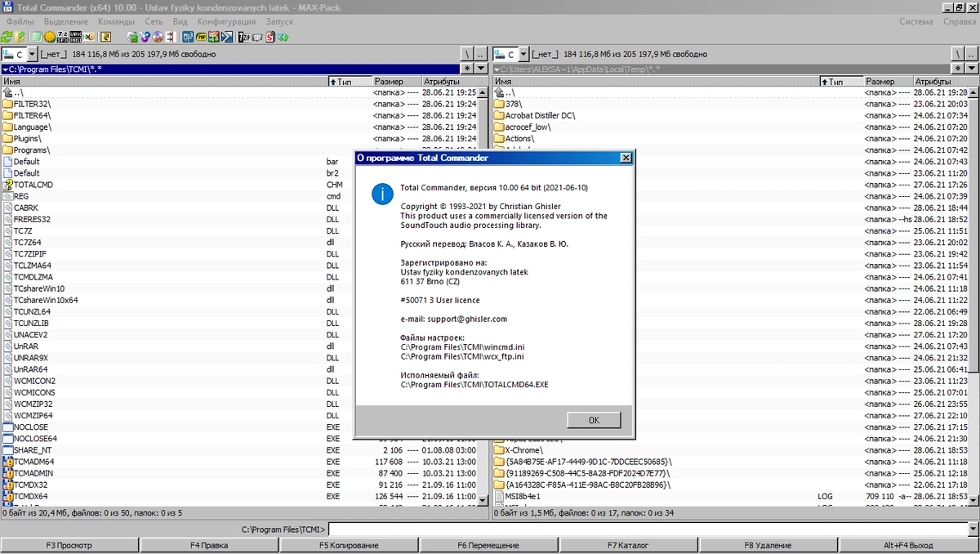Click the blue double-chevron toolbar icon

226,37
